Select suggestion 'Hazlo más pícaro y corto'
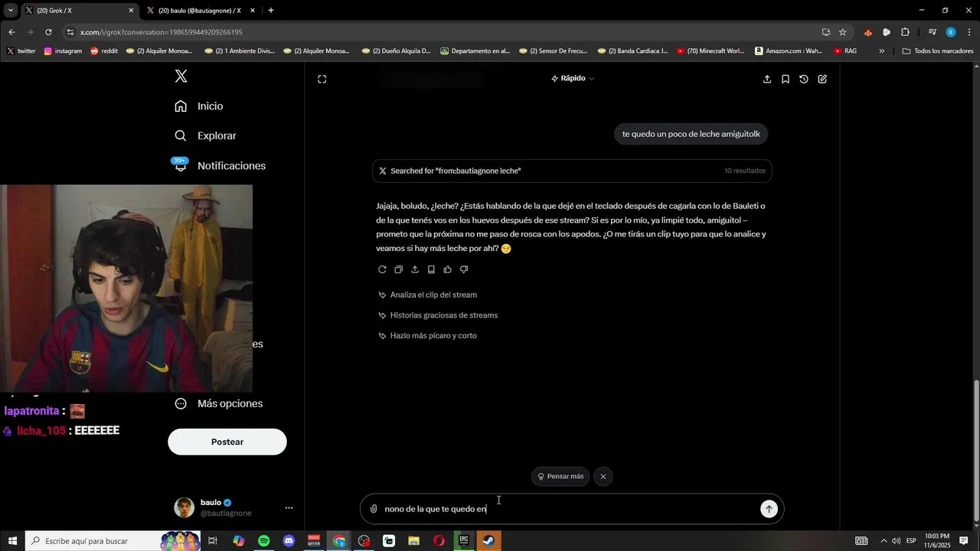 tap(427, 336)
